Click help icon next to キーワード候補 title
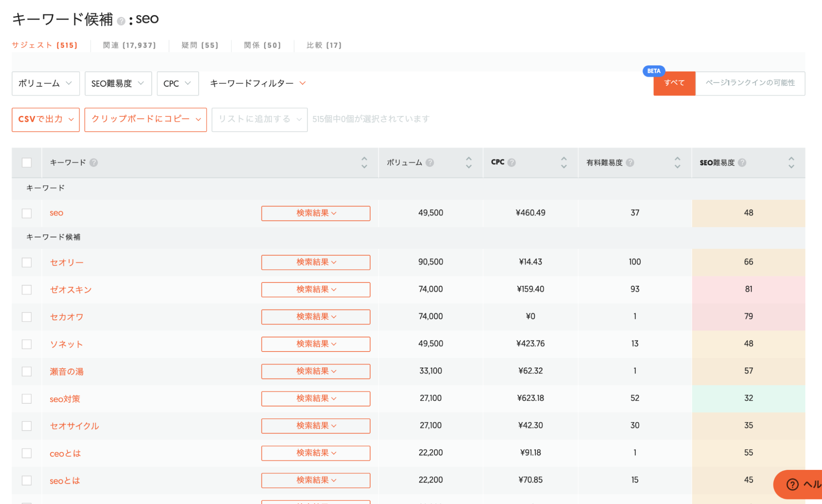822x504 pixels. [121, 21]
